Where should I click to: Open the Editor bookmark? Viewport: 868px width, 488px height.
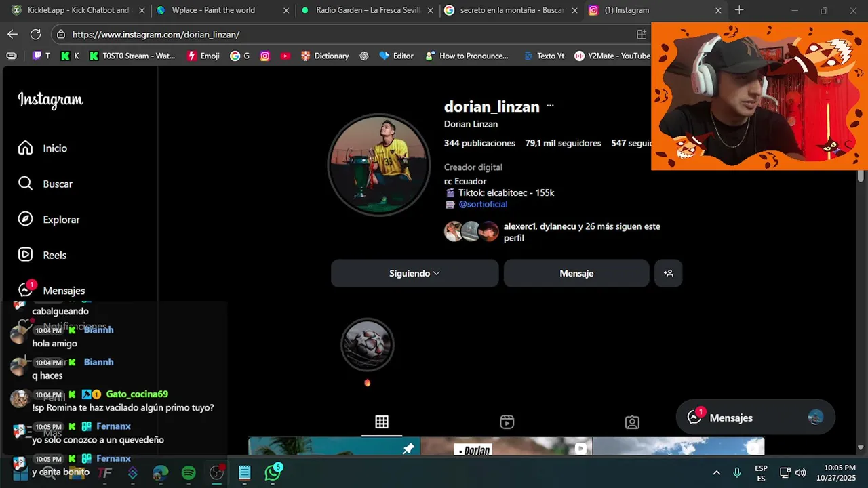click(396, 56)
